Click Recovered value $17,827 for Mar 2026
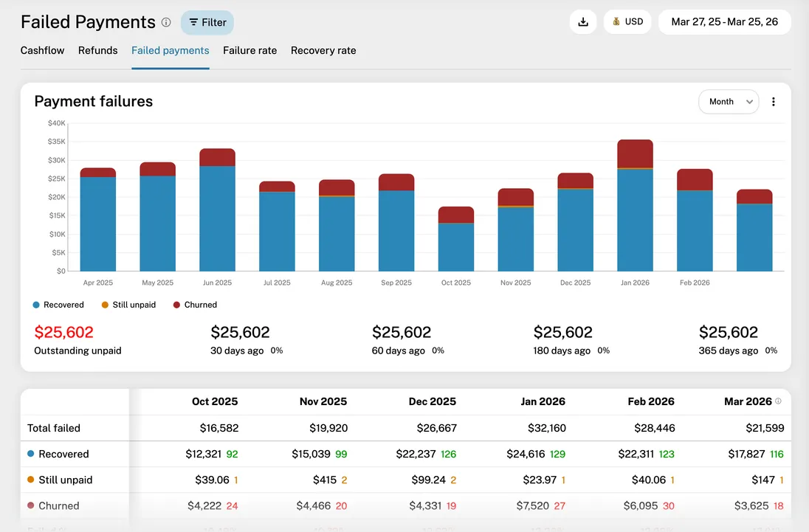This screenshot has width=809, height=532. [746, 455]
